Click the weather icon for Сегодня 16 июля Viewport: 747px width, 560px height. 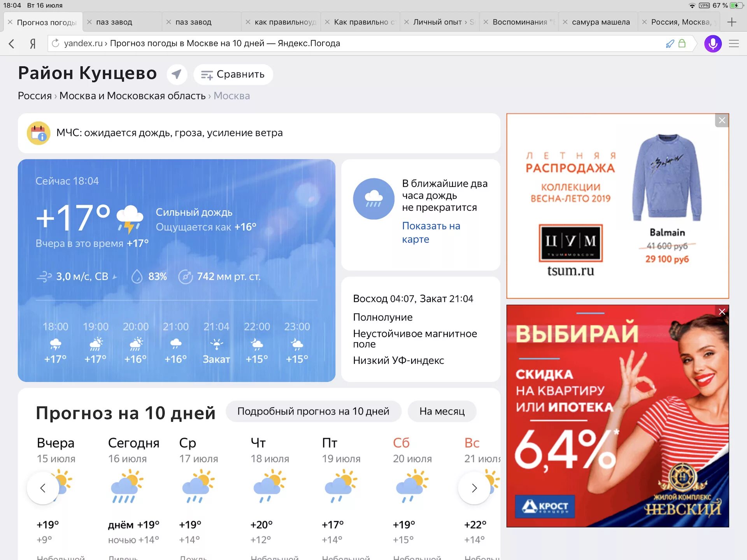(x=127, y=486)
